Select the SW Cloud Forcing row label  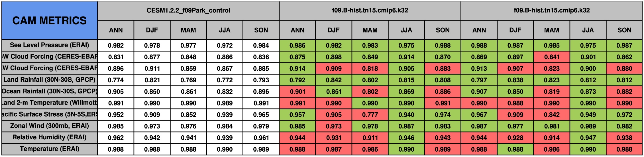tap(49, 57)
